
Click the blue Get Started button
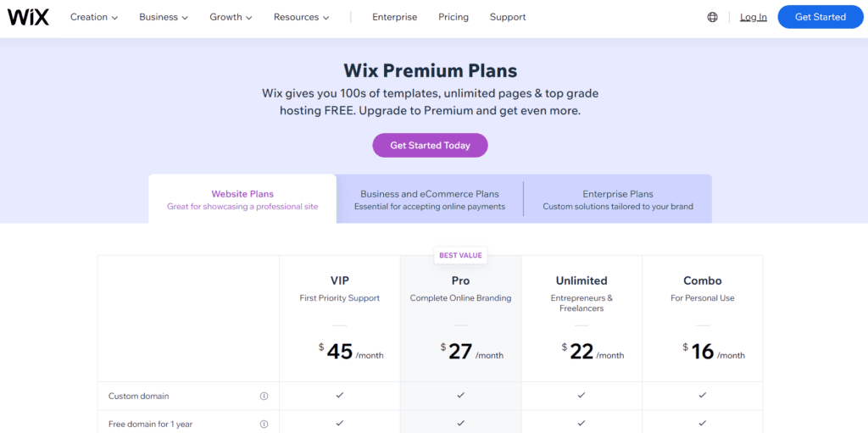(x=820, y=17)
